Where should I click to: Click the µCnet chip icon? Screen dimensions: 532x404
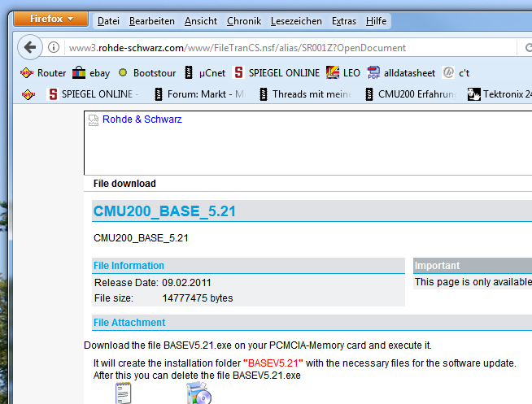[x=189, y=73]
